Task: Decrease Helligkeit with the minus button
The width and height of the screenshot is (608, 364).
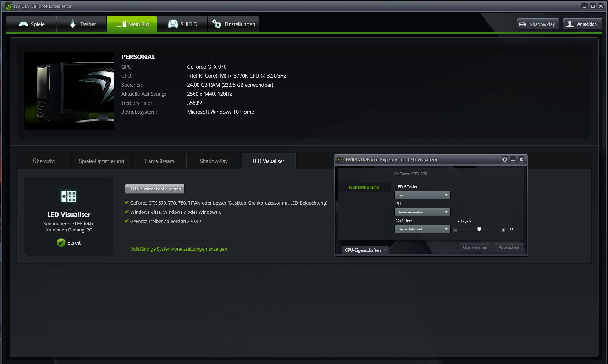Action: 455,230
